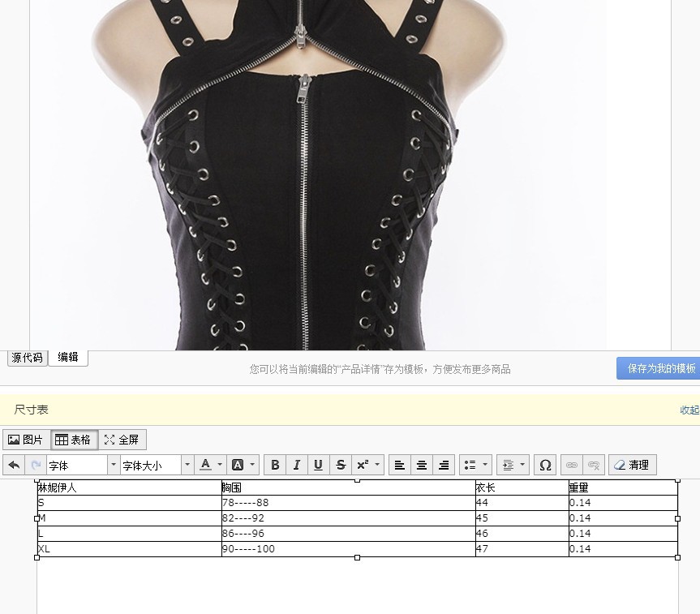Align text right
Image resolution: width=700 pixels, height=614 pixels.
(444, 466)
